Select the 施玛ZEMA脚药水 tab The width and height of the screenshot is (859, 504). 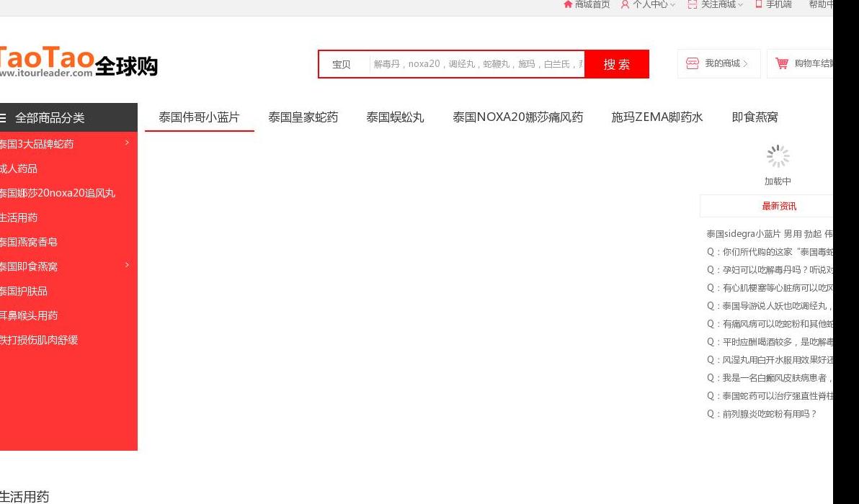coord(657,117)
